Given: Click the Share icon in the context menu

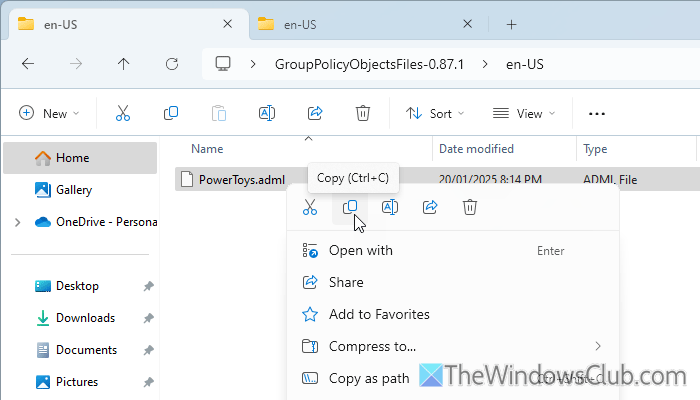Looking at the screenshot, I should click(x=430, y=207).
